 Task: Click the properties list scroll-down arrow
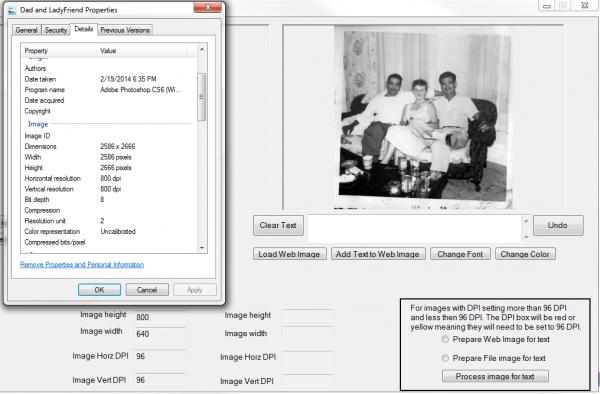[x=202, y=248]
